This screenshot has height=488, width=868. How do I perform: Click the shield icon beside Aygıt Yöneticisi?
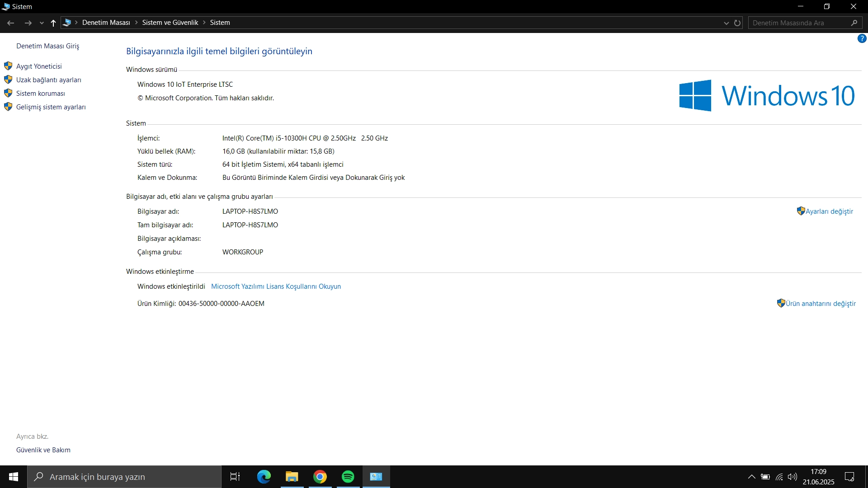pos(8,66)
